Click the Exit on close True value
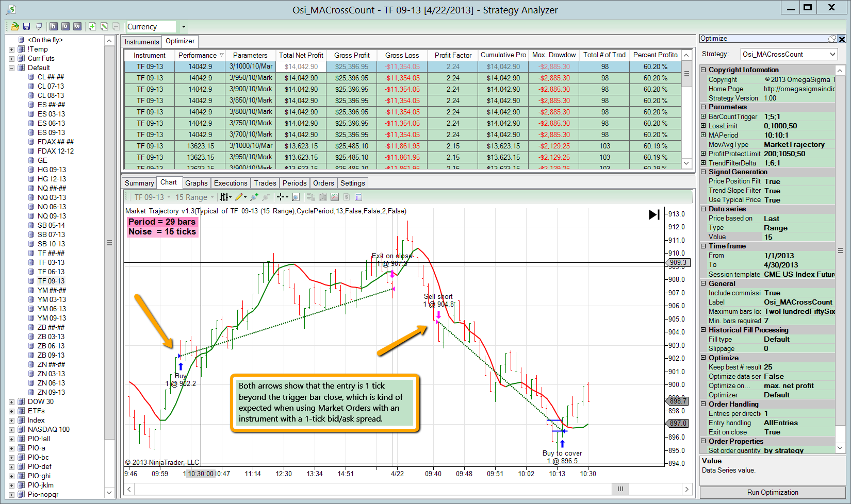 [x=798, y=432]
